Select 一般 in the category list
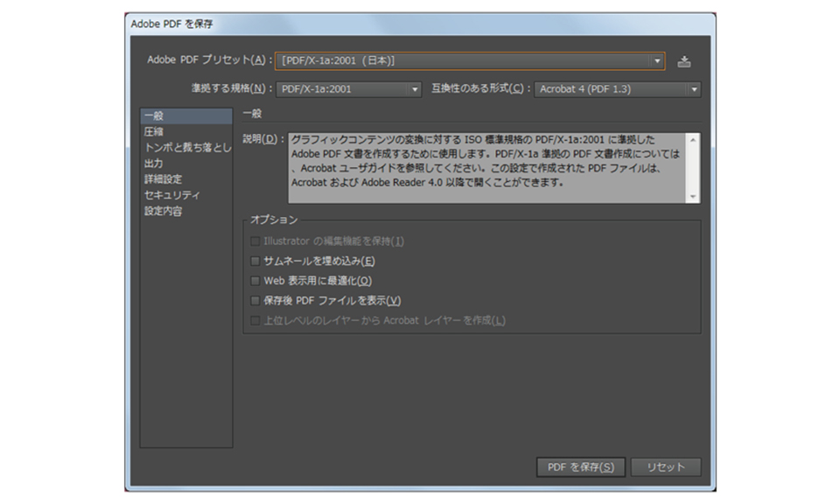 [x=185, y=115]
